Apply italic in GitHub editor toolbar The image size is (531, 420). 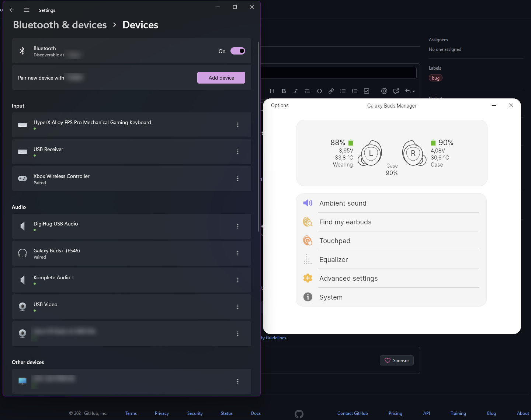(296, 91)
